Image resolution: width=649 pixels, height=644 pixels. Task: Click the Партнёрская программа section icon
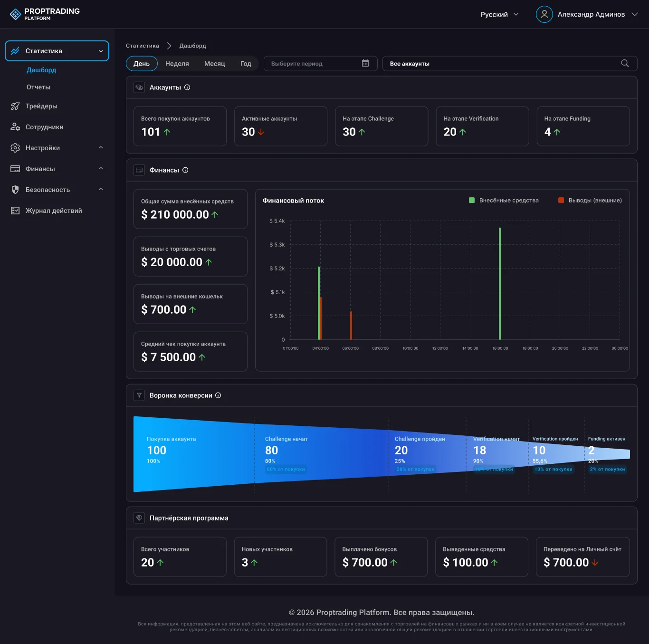pos(139,518)
